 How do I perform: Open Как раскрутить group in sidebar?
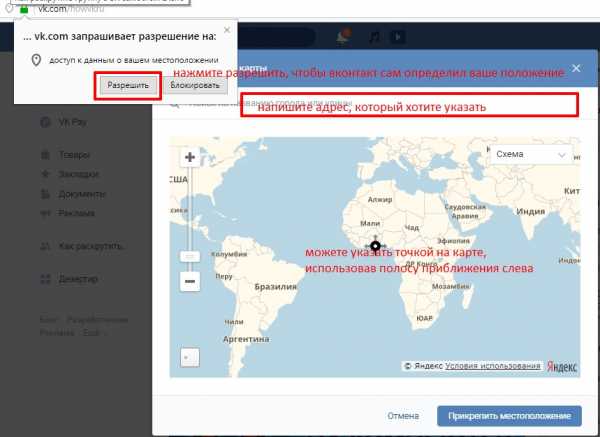(91, 246)
